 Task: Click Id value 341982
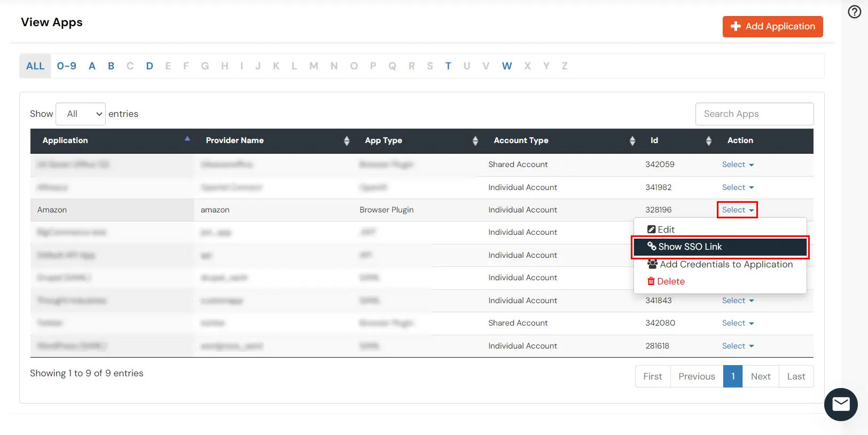[659, 187]
